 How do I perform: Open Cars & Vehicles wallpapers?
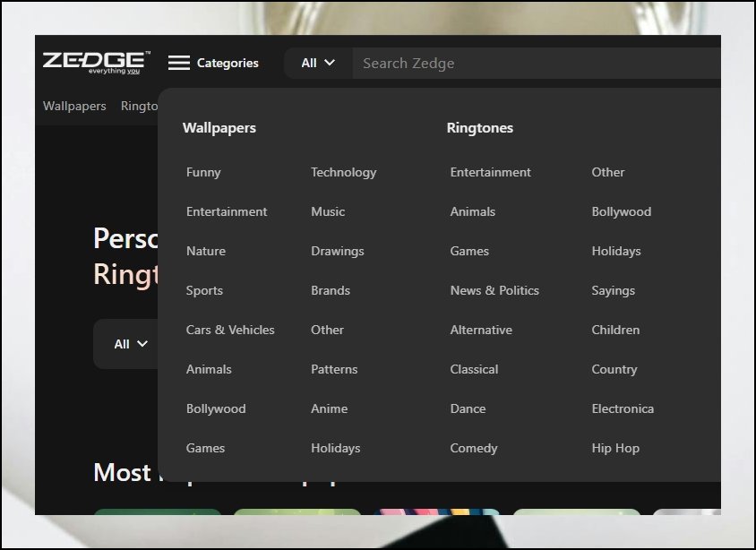(x=230, y=331)
